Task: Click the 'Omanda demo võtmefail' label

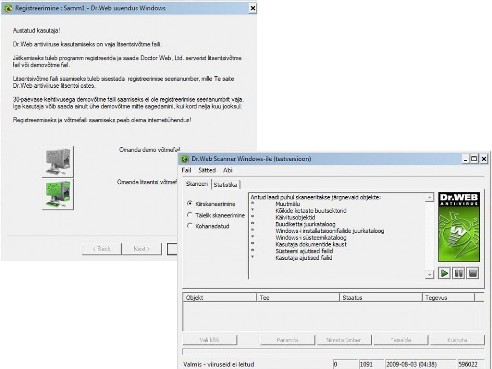Action: 150,150
